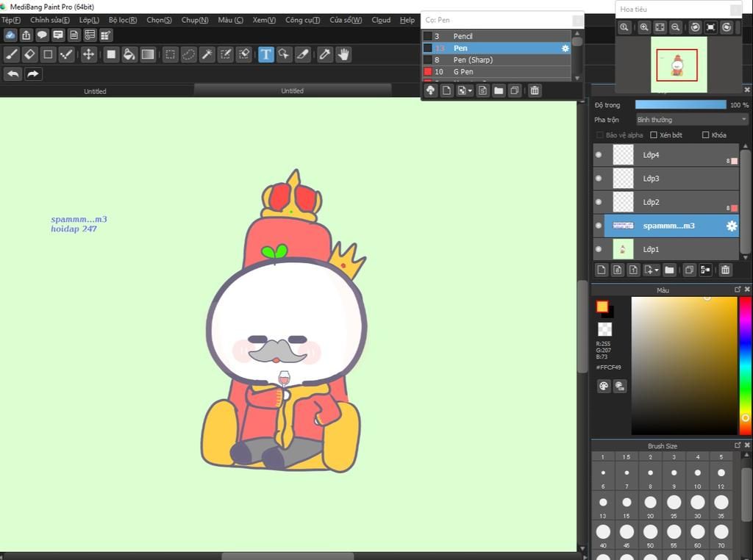Image resolution: width=753 pixels, height=560 pixels.
Task: Select the Hand tool
Action: 343,54
